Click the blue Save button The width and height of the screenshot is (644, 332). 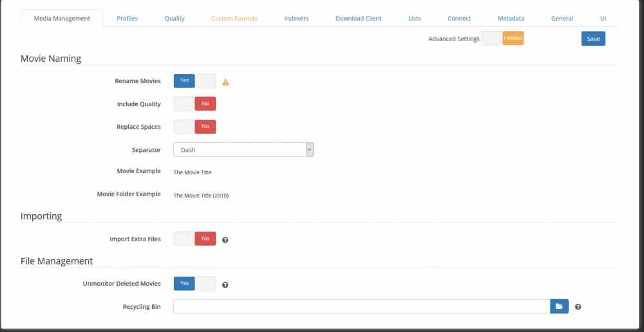tap(593, 39)
